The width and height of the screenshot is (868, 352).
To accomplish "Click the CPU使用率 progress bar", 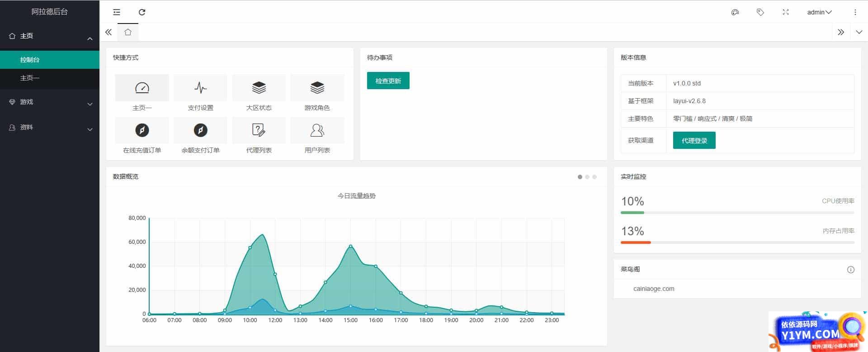I will coord(737,213).
